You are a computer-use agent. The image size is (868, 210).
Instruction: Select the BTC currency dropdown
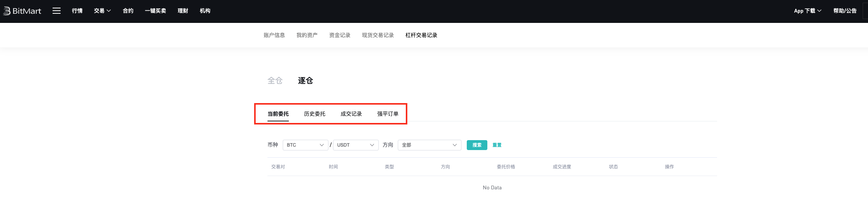[305, 145]
